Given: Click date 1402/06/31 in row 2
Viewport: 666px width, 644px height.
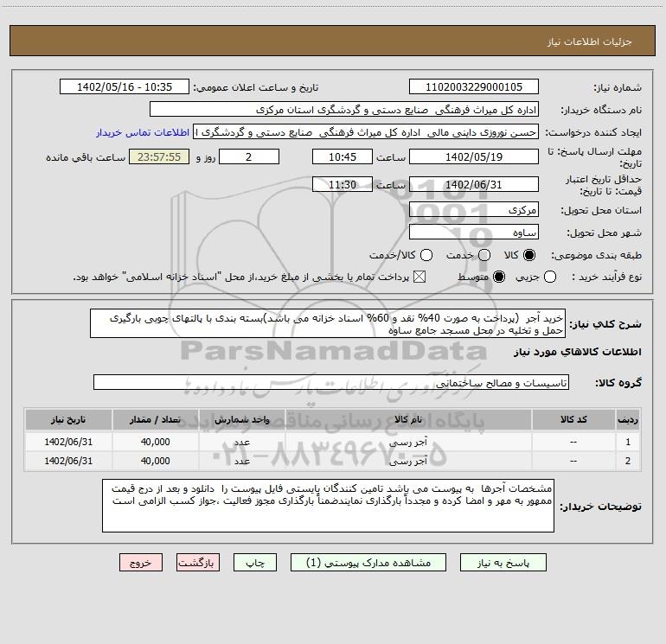Looking at the screenshot, I should [x=68, y=461].
